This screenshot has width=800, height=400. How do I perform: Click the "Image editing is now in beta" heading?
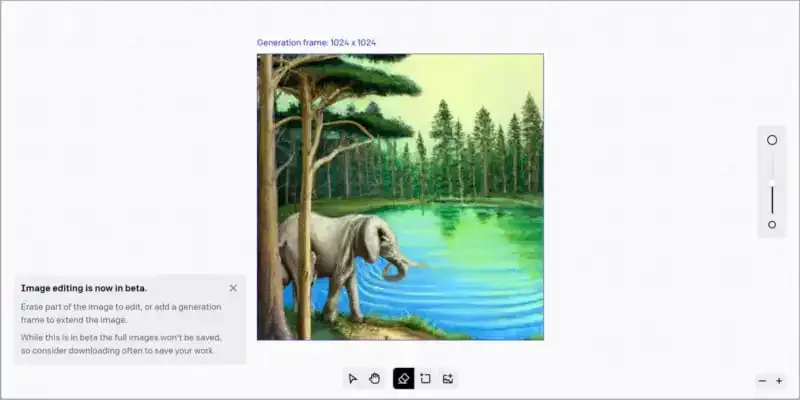click(84, 288)
